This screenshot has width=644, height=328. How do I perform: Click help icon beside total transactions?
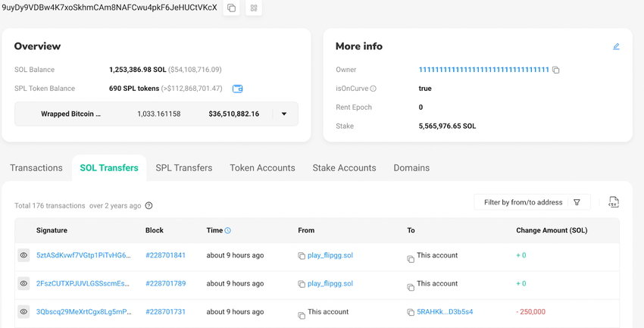(149, 205)
